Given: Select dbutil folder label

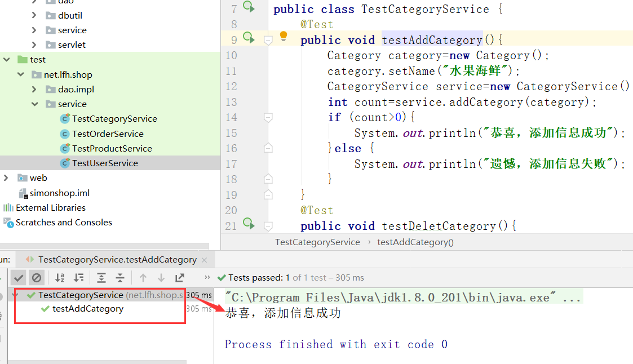Looking at the screenshot, I should point(70,15).
